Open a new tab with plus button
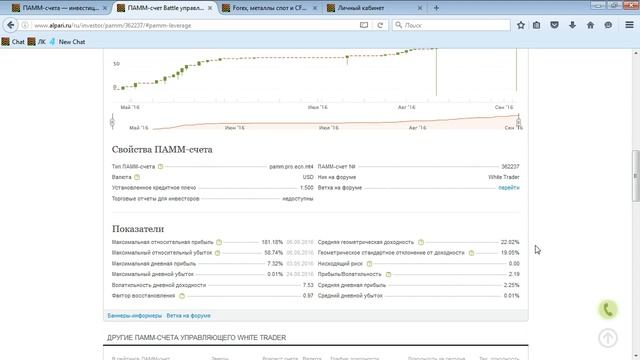This screenshot has width=640, height=360. coord(436,8)
